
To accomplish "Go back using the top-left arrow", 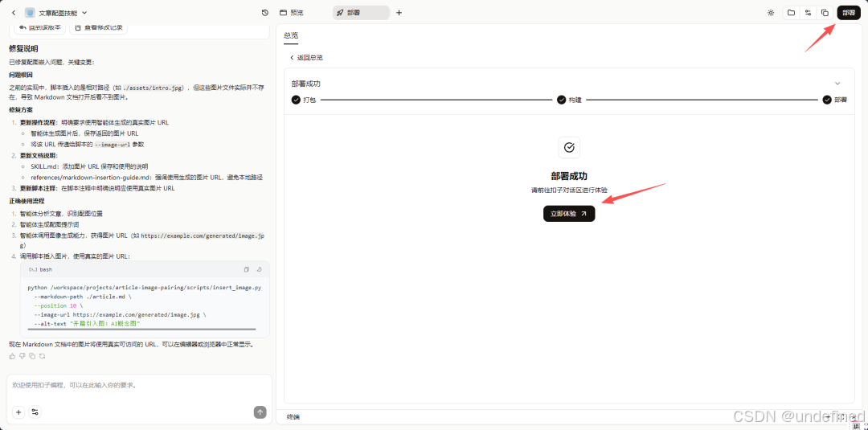I will 14,13.
